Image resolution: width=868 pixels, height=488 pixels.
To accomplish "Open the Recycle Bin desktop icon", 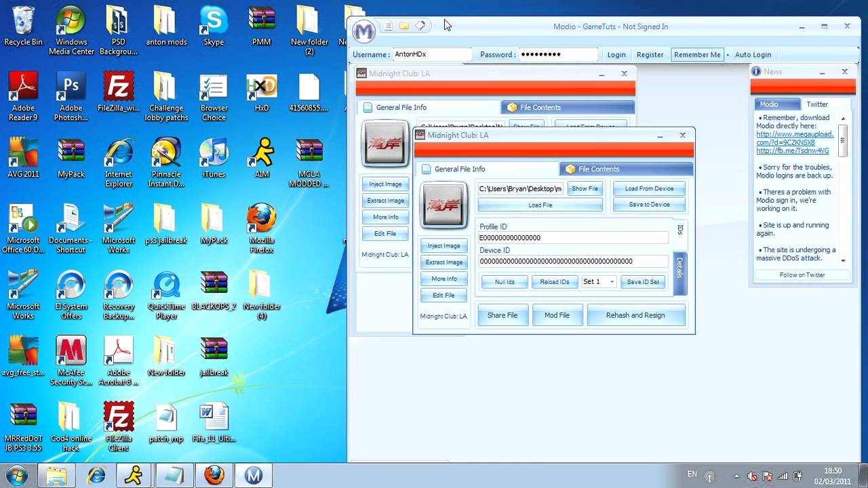I will (23, 26).
